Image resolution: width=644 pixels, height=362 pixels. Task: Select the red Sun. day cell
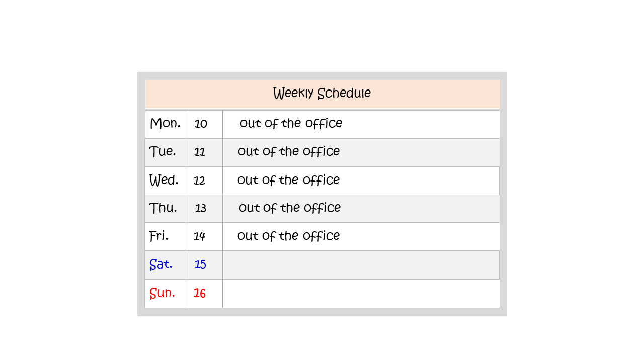click(166, 294)
